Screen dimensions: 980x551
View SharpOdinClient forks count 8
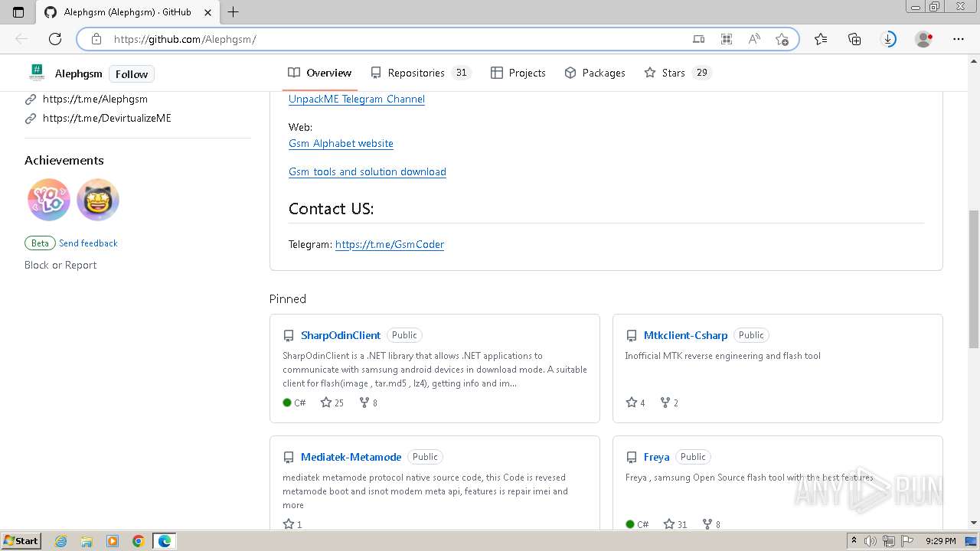click(x=368, y=403)
